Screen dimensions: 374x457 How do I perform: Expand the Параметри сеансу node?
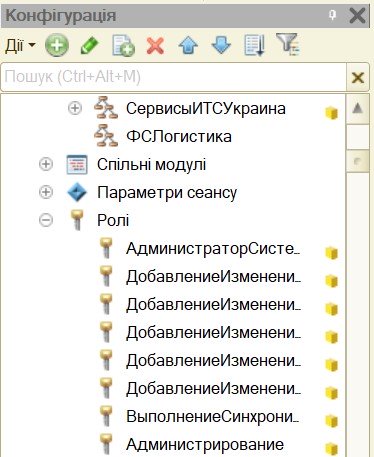46,192
